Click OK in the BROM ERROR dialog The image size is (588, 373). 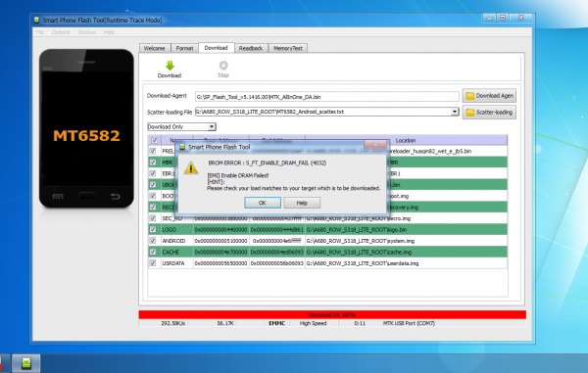[x=263, y=203]
